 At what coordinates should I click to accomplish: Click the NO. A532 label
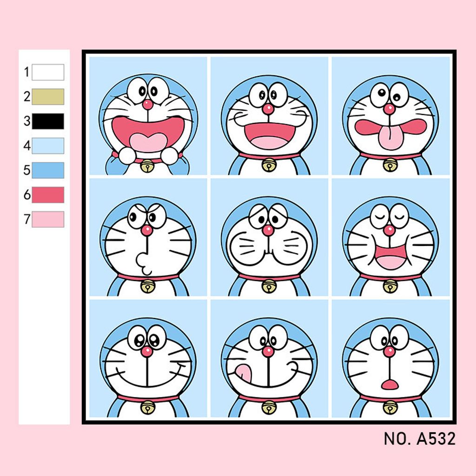420,439
